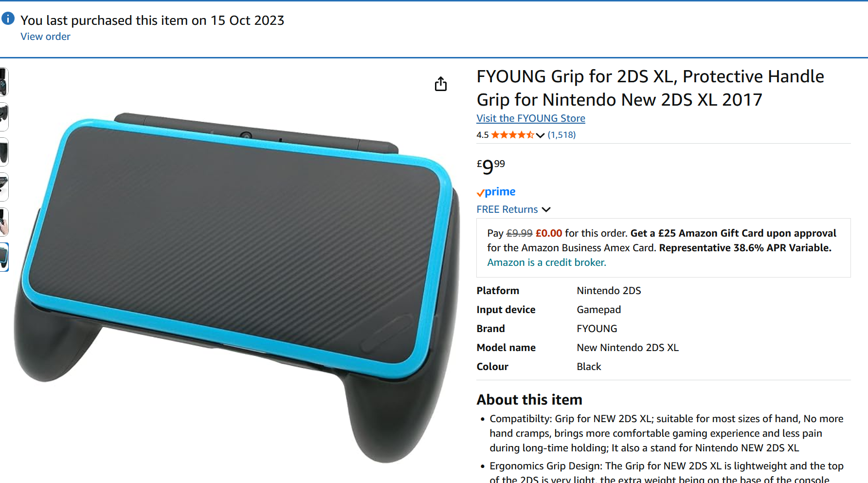Expand the rating breakdown chevron next to stars
Viewport: 868px width, 483px height.
coord(540,135)
